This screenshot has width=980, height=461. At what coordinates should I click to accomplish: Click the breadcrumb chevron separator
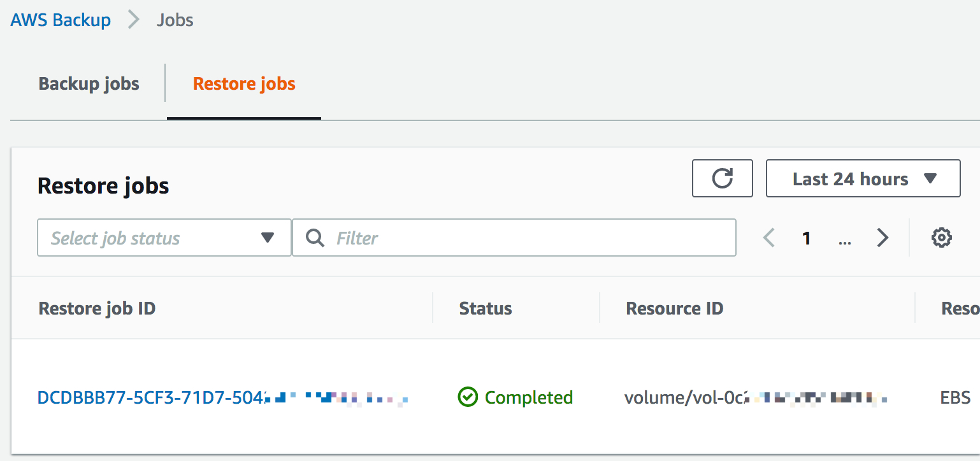[134, 20]
